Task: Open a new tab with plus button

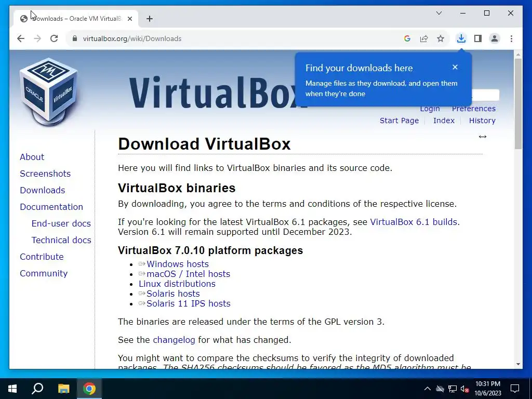Action: pos(150,19)
